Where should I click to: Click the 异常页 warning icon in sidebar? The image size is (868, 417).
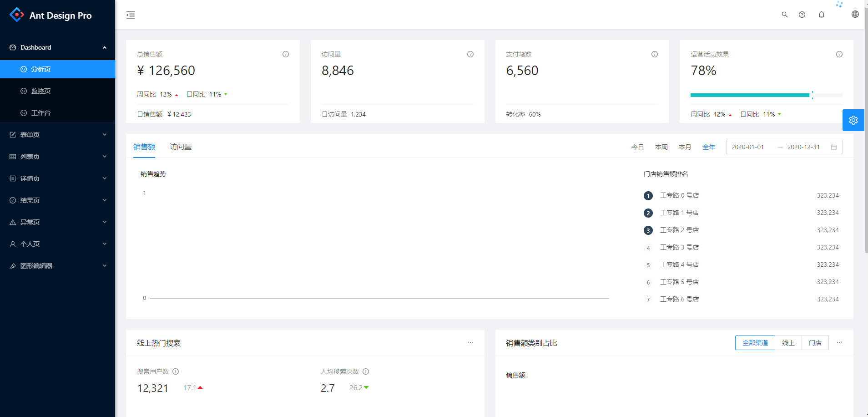coord(13,222)
